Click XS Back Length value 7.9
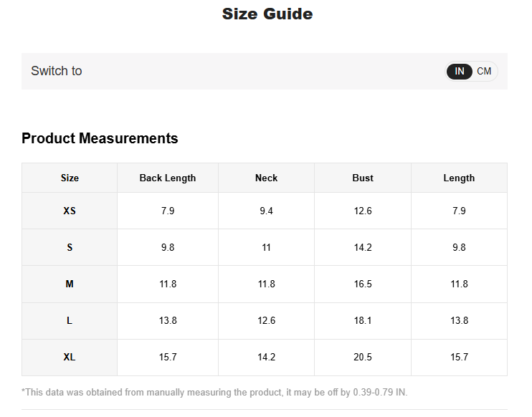The image size is (532, 417). coord(168,211)
